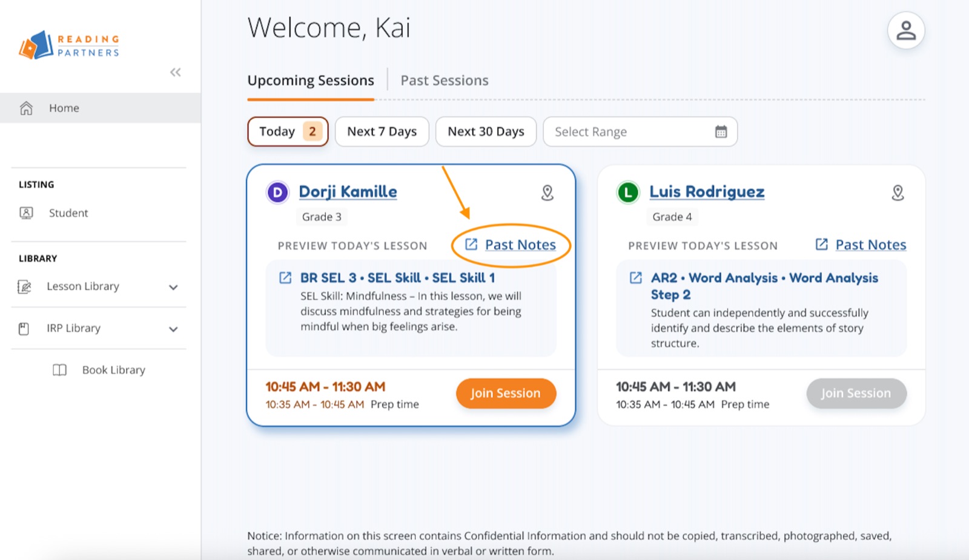This screenshot has width=969, height=560.
Task: Click the Student listing icon
Action: (26, 212)
